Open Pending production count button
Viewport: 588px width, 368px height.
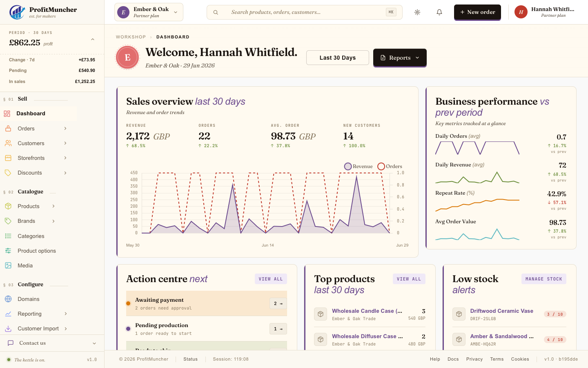pos(278,329)
